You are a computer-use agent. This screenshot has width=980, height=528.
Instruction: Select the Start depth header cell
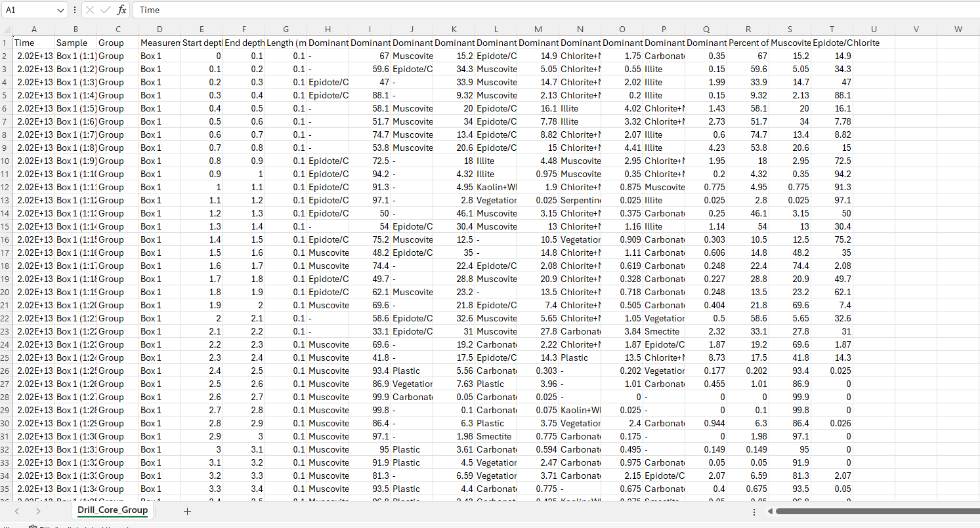click(x=202, y=43)
